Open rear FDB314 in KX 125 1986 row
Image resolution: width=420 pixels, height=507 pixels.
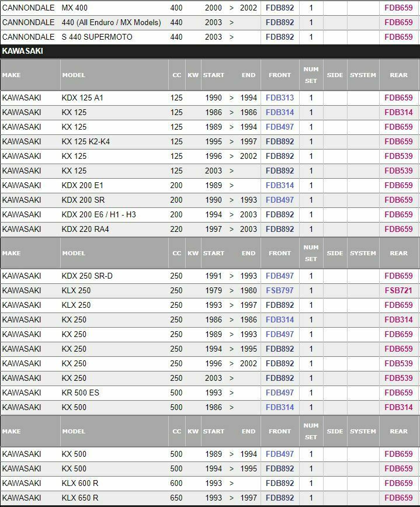click(x=398, y=112)
